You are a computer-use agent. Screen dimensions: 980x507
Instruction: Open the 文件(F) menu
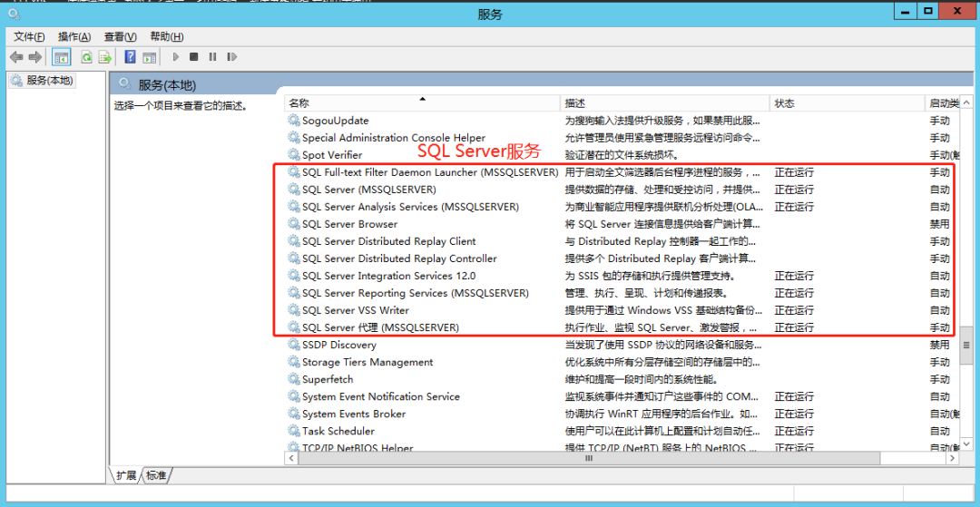pyautogui.click(x=30, y=36)
